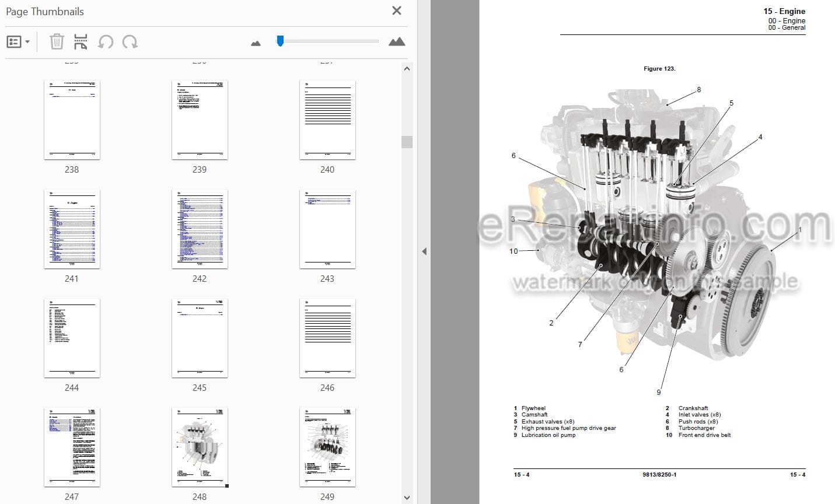Click legend entry 'Inlet valves (x8)'

click(700, 415)
